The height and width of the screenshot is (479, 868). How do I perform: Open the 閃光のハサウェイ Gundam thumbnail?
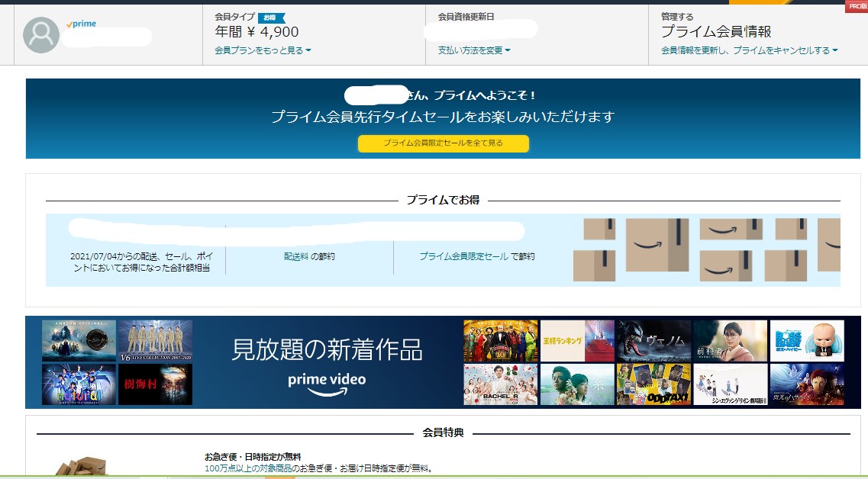(807, 384)
